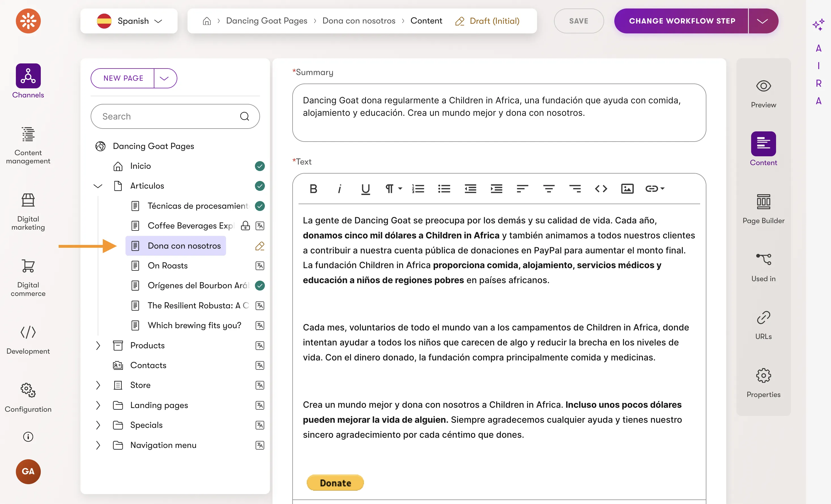The image size is (831, 504).
Task: Switch to the Page Builder tab
Action: pos(763,209)
